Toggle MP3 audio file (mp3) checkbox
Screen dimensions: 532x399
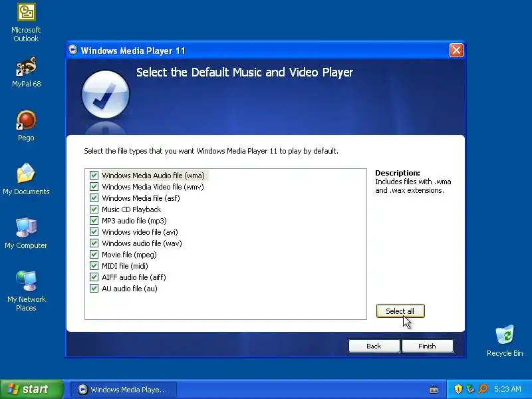[x=94, y=221]
